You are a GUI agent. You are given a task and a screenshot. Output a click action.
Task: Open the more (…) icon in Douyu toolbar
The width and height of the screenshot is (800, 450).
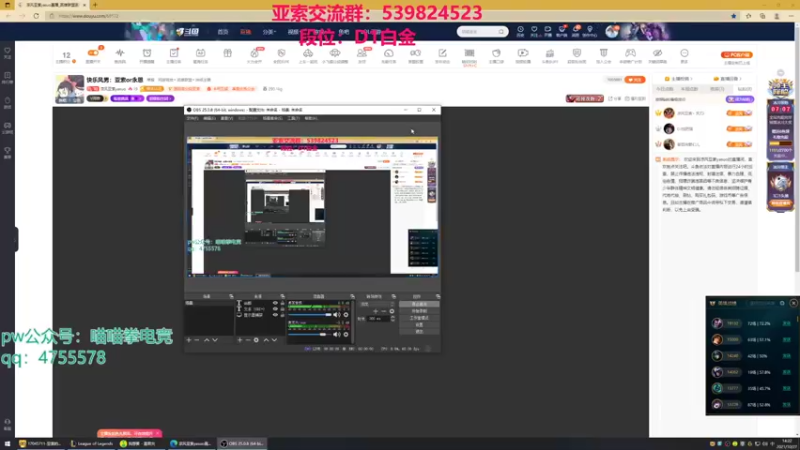pyautogui.click(x=684, y=53)
